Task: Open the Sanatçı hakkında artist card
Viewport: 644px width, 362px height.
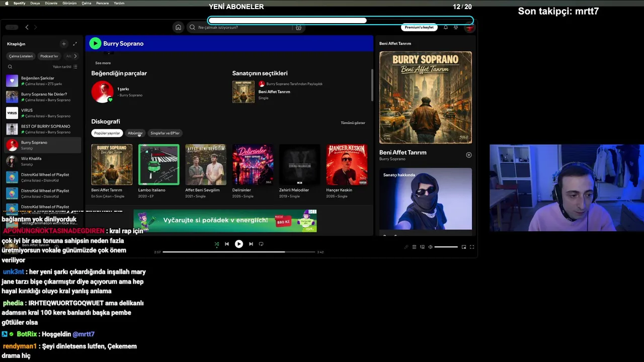Action: [426, 200]
